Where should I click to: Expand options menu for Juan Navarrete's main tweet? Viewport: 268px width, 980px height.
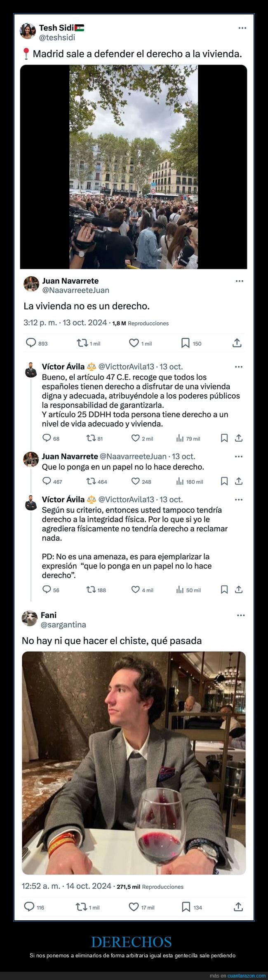coord(239,281)
